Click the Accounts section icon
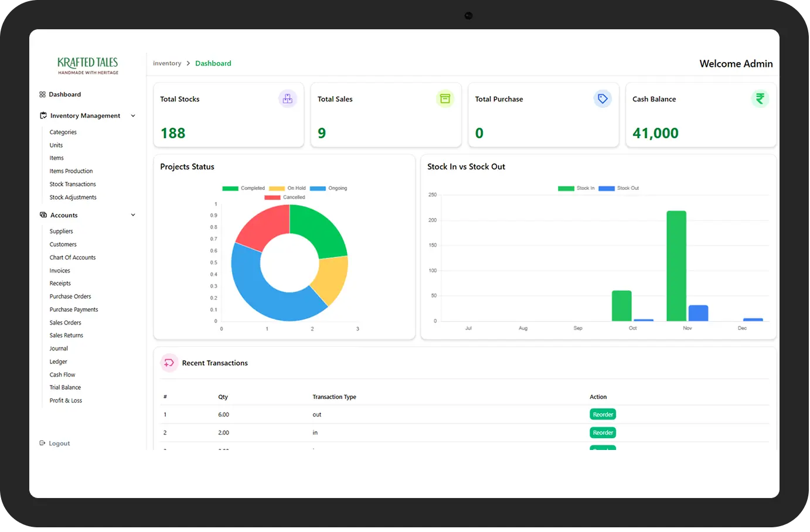Image resolution: width=810 pixels, height=532 pixels. click(43, 215)
